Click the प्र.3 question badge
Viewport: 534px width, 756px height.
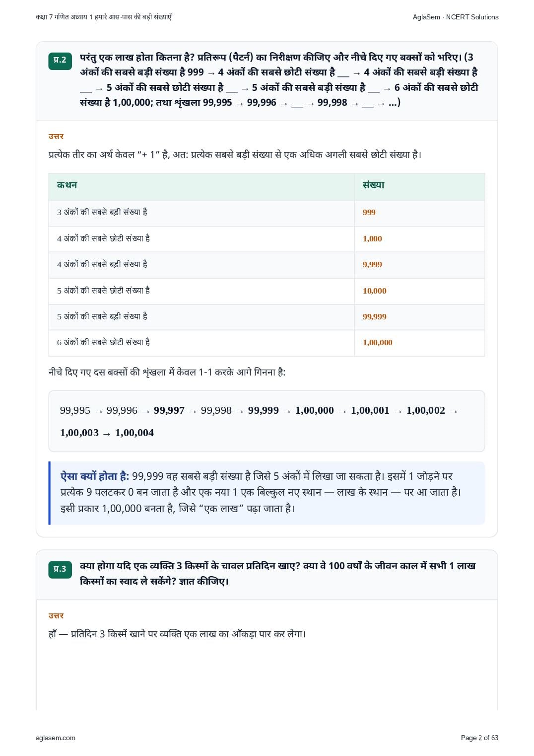pyautogui.click(x=60, y=569)
